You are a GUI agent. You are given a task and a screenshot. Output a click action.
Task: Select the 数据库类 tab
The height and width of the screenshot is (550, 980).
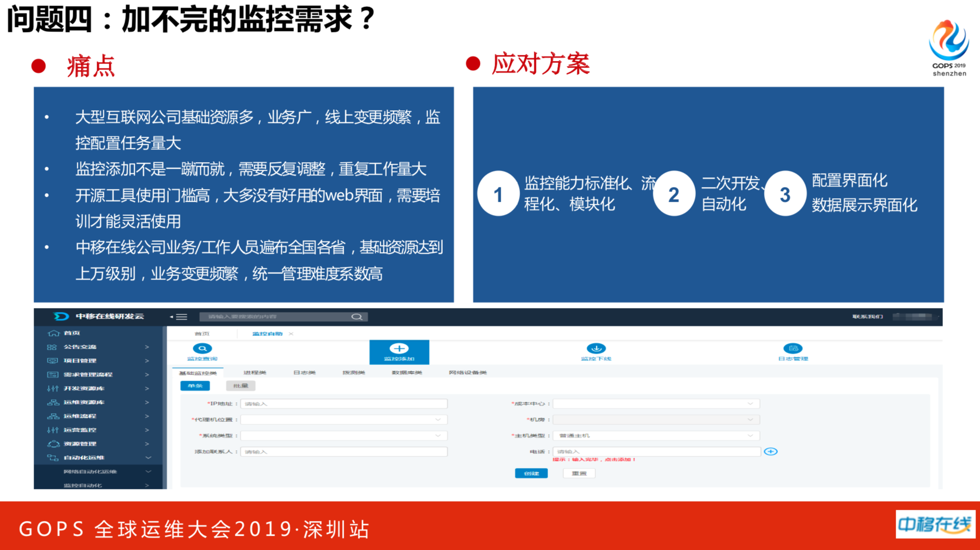click(407, 373)
